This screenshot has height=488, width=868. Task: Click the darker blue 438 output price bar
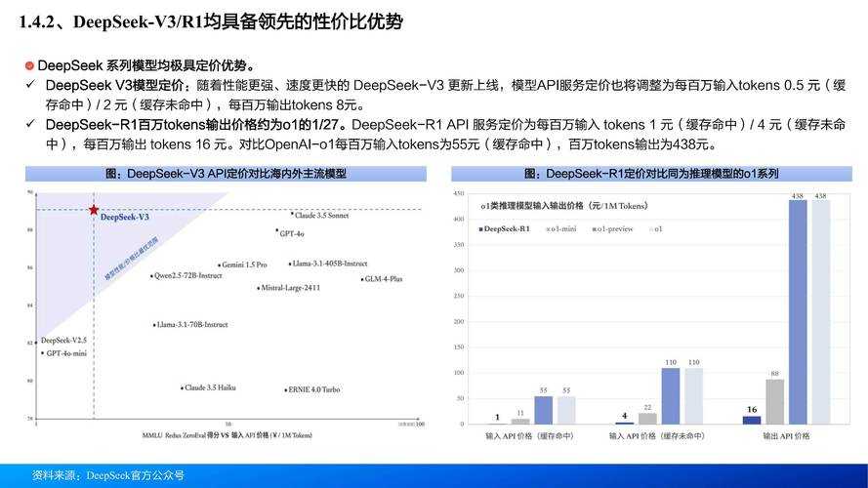click(x=798, y=312)
